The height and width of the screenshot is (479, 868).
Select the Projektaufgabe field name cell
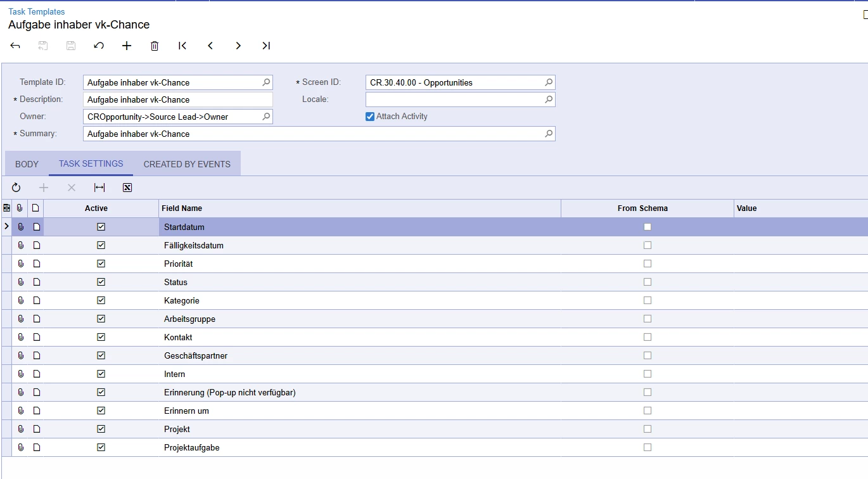tap(360, 447)
